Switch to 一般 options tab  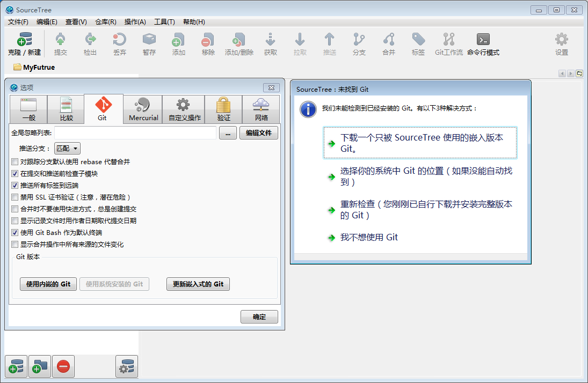(x=28, y=109)
